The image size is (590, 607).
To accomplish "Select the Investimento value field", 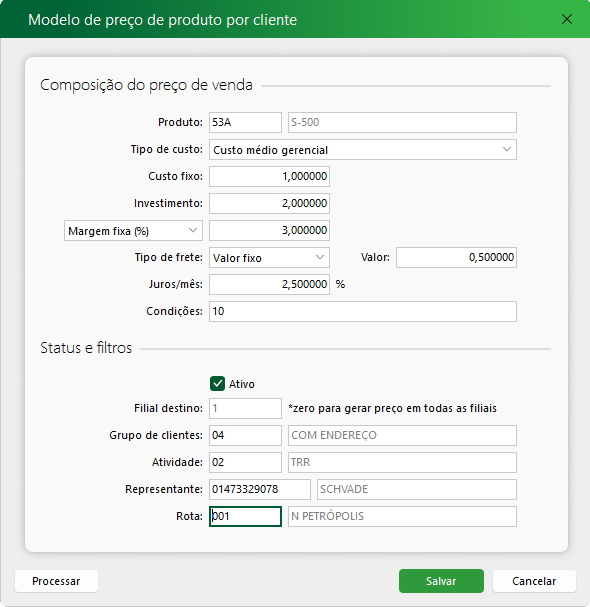I will (269, 203).
